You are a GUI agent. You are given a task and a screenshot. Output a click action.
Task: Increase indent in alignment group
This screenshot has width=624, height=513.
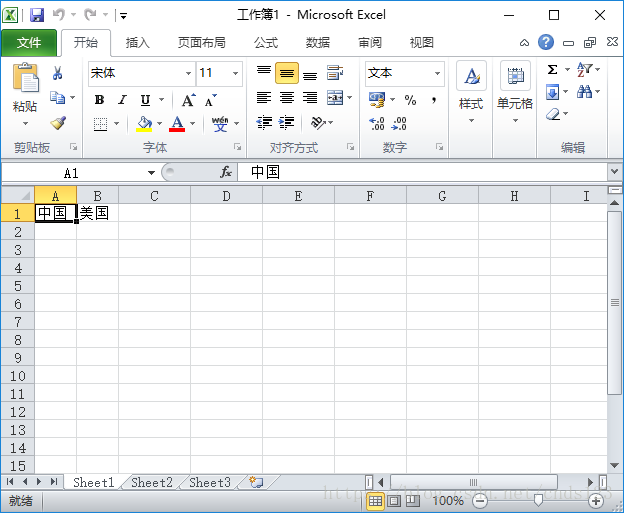pyautogui.click(x=287, y=123)
